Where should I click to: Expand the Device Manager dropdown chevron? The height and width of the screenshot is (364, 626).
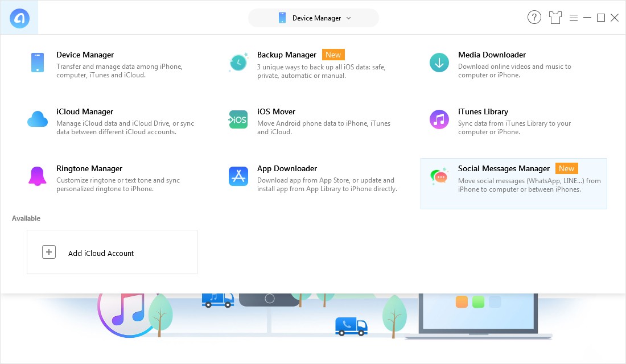348,18
